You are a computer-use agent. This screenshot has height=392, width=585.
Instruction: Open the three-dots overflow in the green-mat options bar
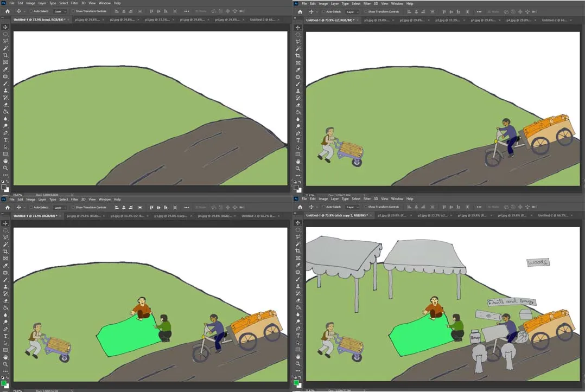click(x=187, y=207)
